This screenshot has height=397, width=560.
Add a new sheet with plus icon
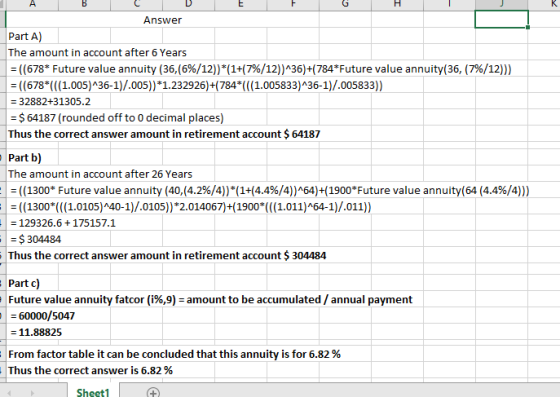(153, 392)
